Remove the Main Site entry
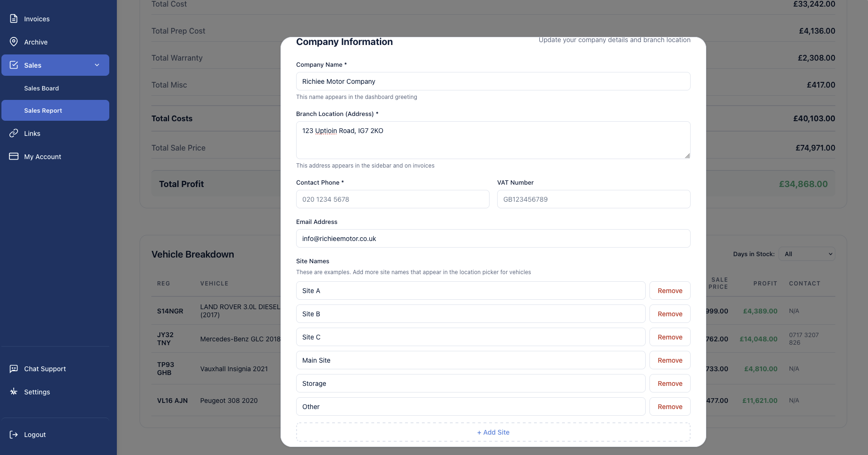Viewport: 868px width, 455px height. tap(669, 360)
